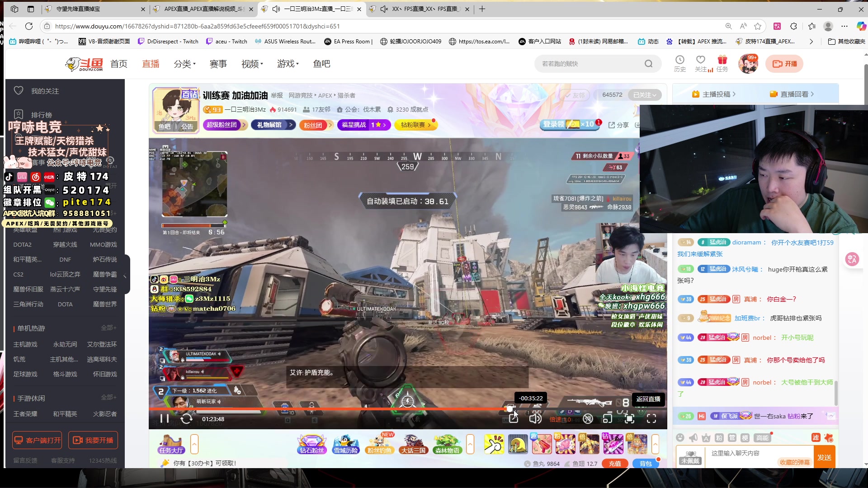Expand the gift list arrow at far right
The width and height of the screenshot is (868, 488).
coord(655,444)
